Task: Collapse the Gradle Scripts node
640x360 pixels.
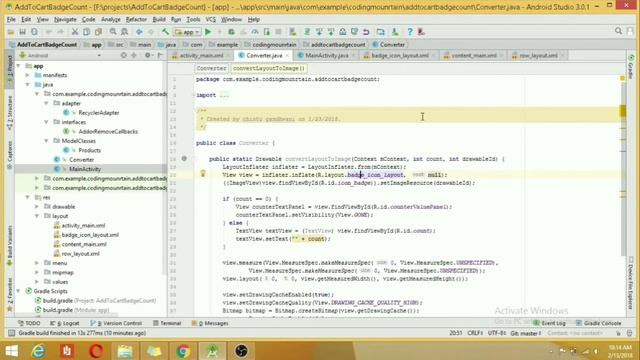Action: pyautogui.click(x=19, y=291)
